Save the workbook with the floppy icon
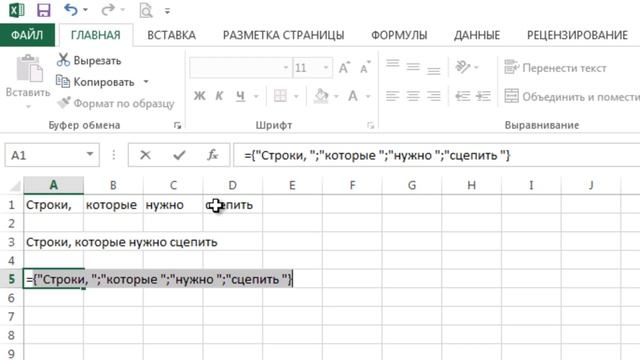 point(44,10)
